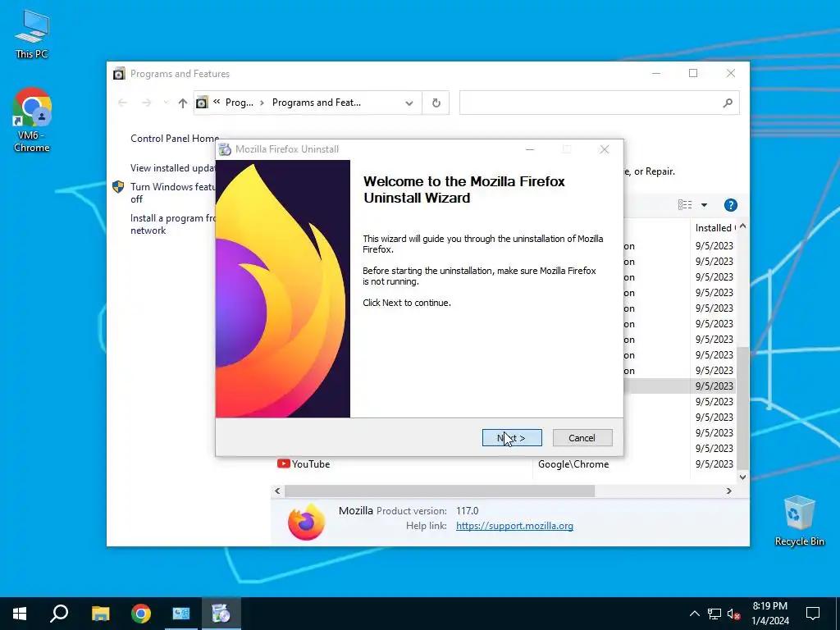Cancel the Mozilla Firefox Uninstall wizard
The width and height of the screenshot is (840, 630).
[x=582, y=438]
